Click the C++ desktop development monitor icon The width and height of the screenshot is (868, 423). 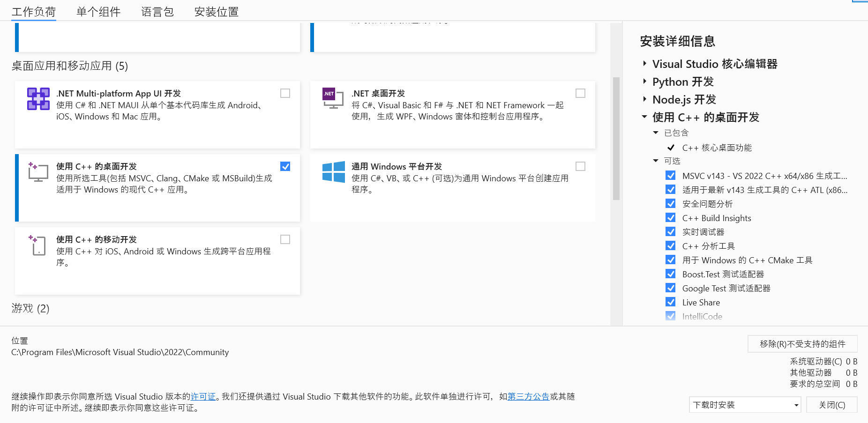click(x=38, y=172)
